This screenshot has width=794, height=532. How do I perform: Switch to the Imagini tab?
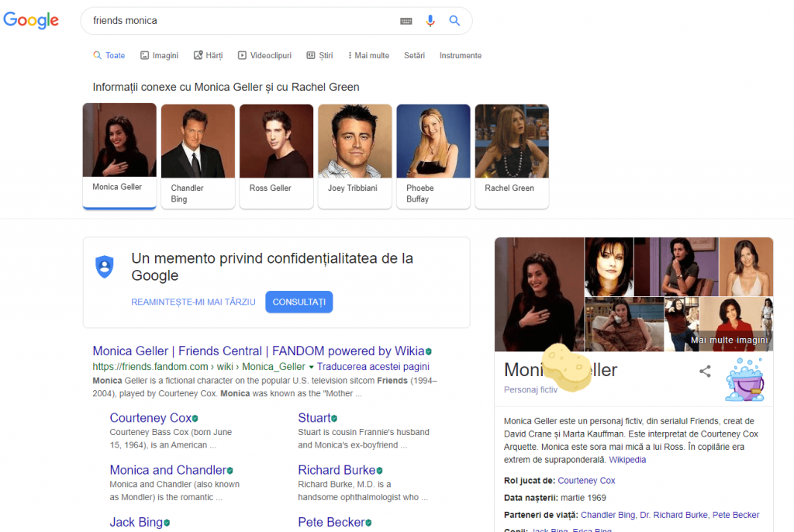click(160, 56)
